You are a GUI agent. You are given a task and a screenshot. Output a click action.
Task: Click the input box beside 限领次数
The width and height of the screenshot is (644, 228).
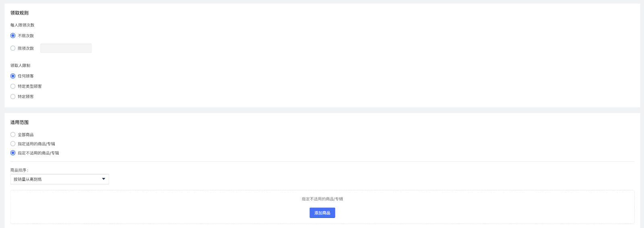click(x=66, y=48)
